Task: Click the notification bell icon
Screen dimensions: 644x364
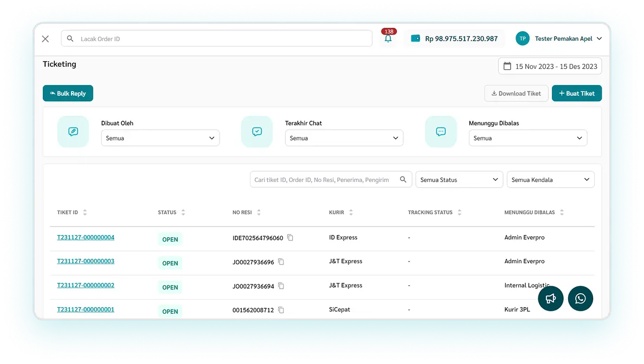Action: [x=388, y=39]
